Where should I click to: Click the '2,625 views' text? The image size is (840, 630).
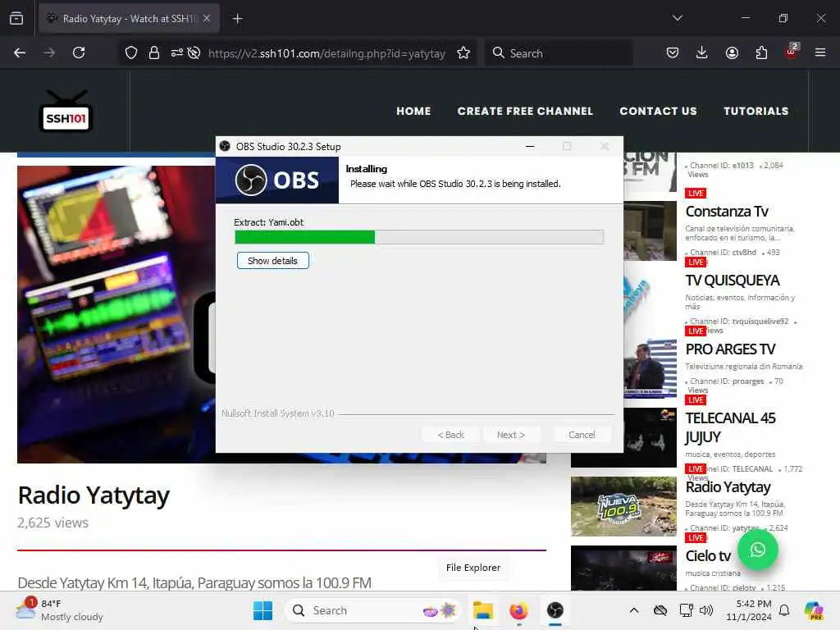pos(52,523)
